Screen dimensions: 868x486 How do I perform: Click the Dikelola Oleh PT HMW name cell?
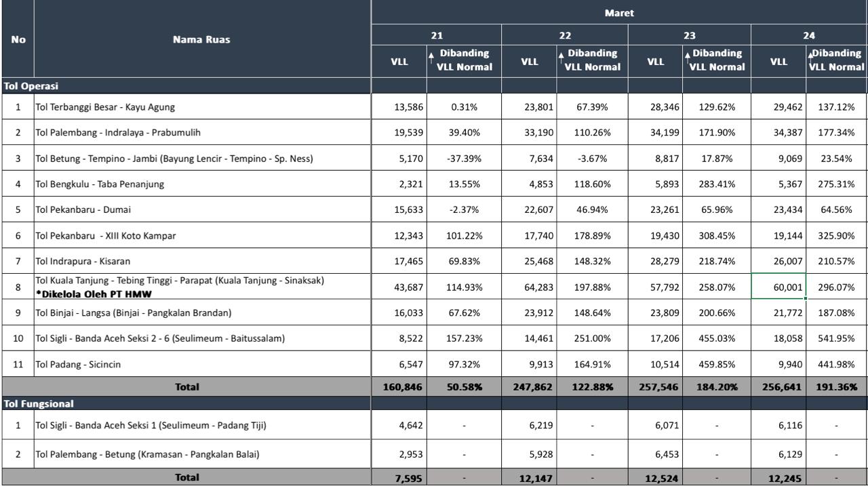point(201,287)
